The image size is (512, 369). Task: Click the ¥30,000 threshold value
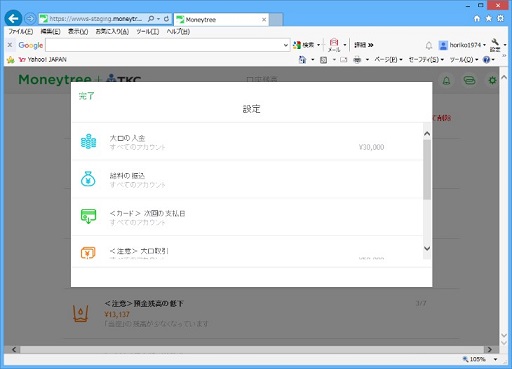pos(371,147)
